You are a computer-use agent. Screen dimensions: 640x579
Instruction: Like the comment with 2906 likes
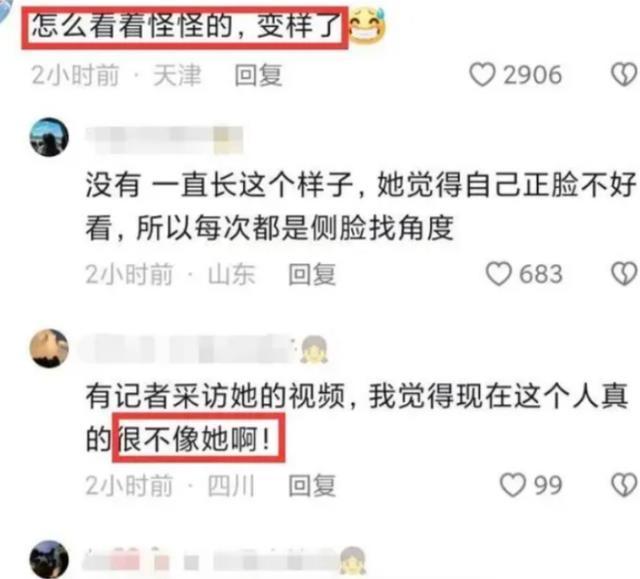[x=482, y=75]
